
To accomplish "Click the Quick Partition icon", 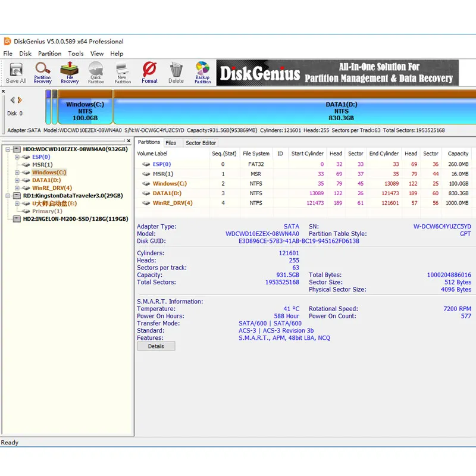I will pos(96,73).
